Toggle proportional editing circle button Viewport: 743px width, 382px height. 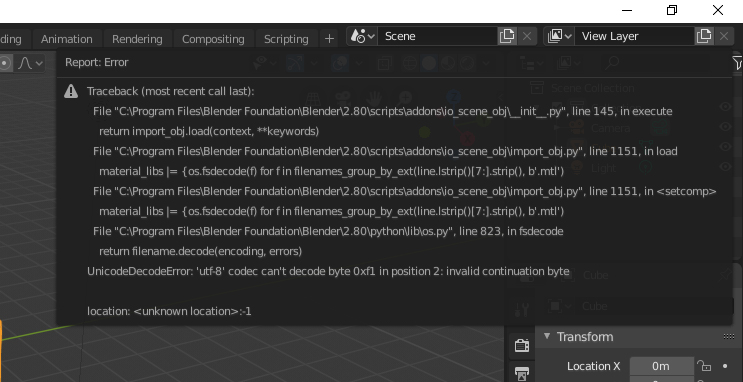5,63
